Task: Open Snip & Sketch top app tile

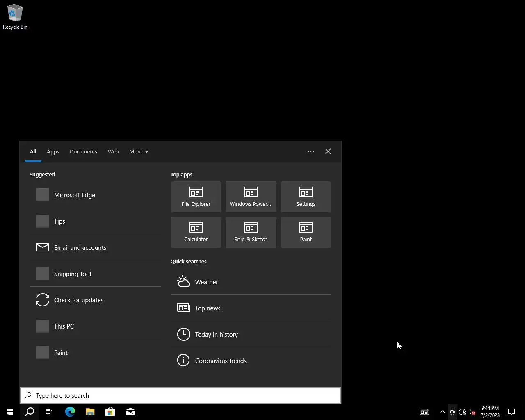Action: pos(251,232)
